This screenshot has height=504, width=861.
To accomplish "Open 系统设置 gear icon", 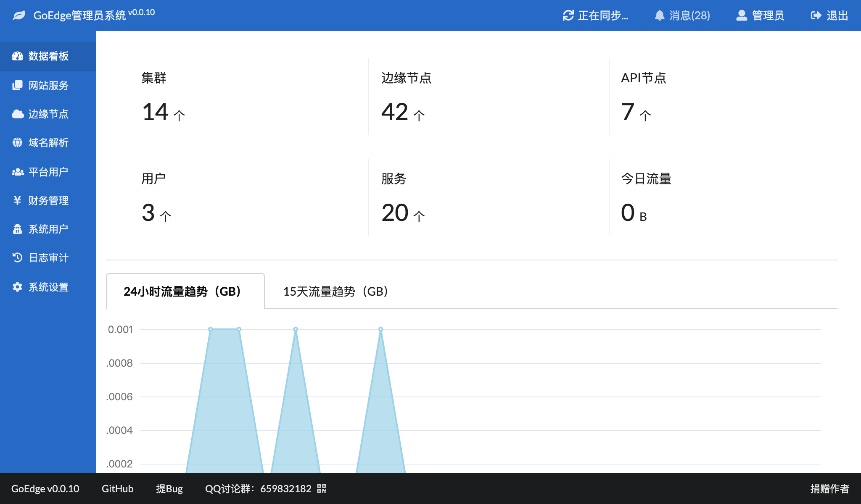I will point(17,287).
